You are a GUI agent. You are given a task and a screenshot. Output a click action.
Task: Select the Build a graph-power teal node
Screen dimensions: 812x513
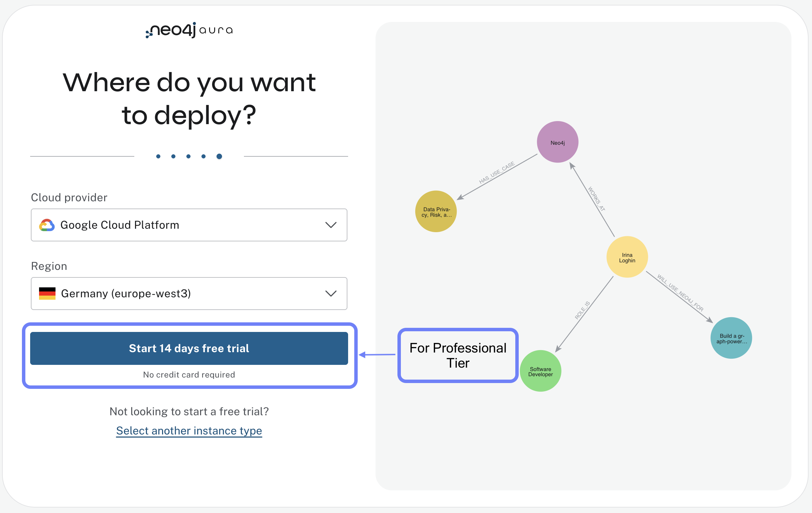click(x=731, y=338)
